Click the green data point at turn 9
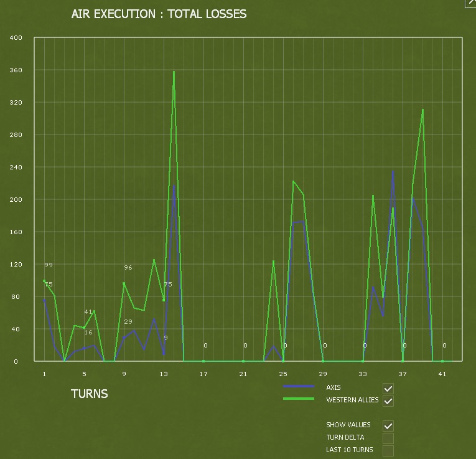 click(x=124, y=283)
